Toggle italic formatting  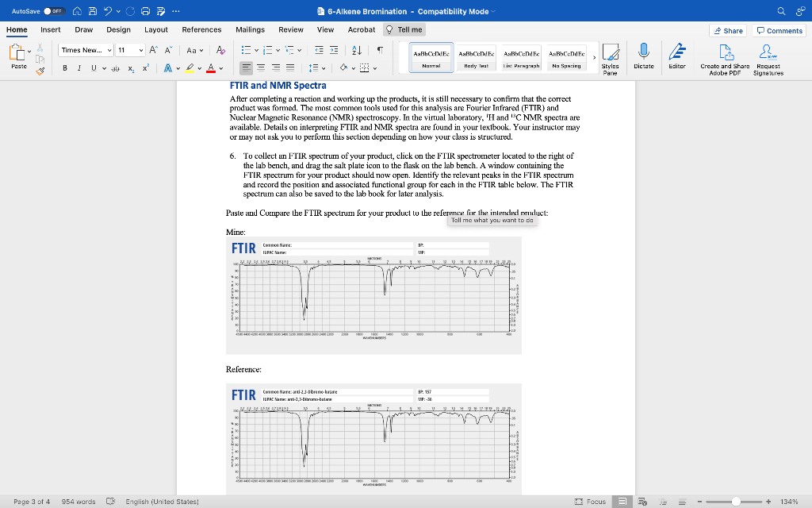coord(79,68)
